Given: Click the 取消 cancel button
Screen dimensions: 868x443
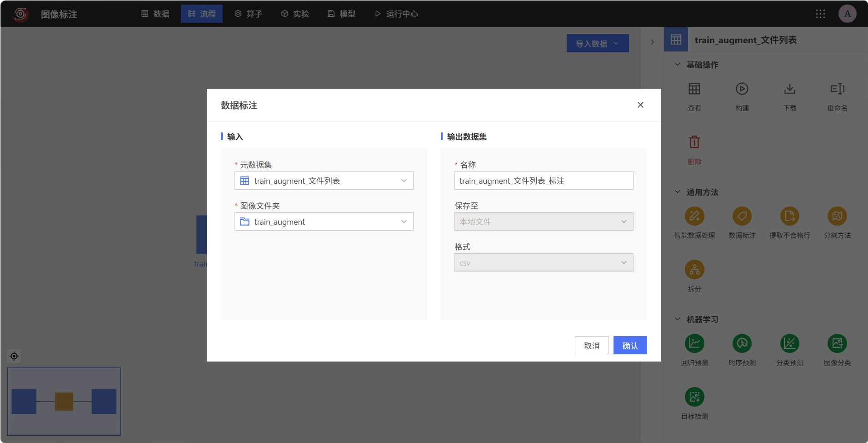Looking at the screenshot, I should (591, 346).
